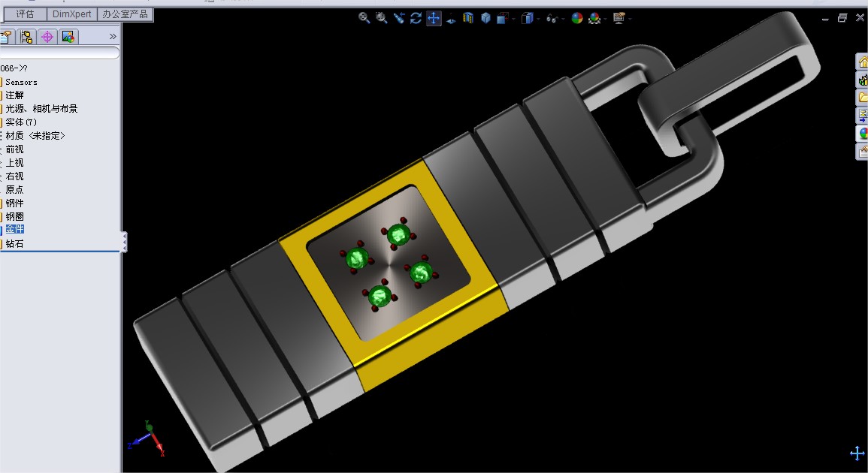Click the View Orientation cube with arrows
The image size is (868, 473).
[502, 18]
